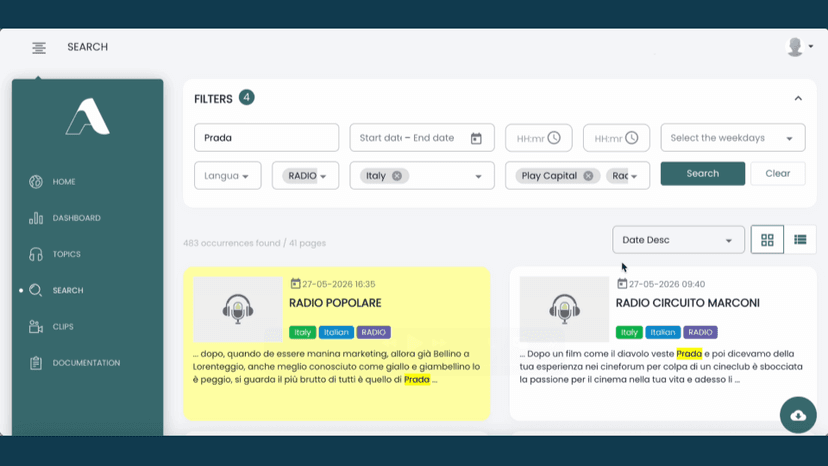828x466 pixels.
Task: Click Italian tag on Radio Circuito Marconi card
Action: (x=663, y=332)
